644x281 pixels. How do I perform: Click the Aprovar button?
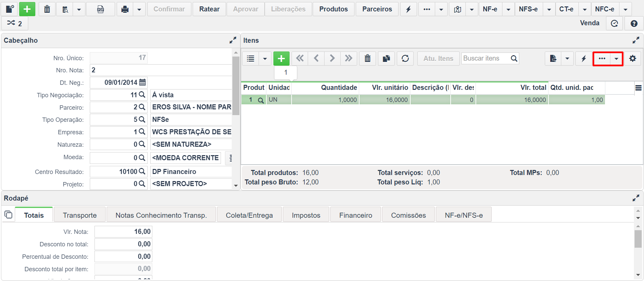coord(246,9)
